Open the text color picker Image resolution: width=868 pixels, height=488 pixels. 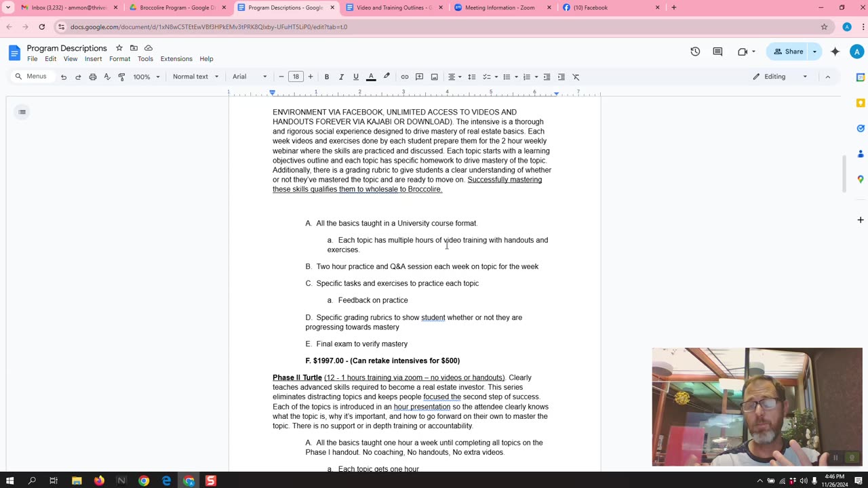[371, 77]
